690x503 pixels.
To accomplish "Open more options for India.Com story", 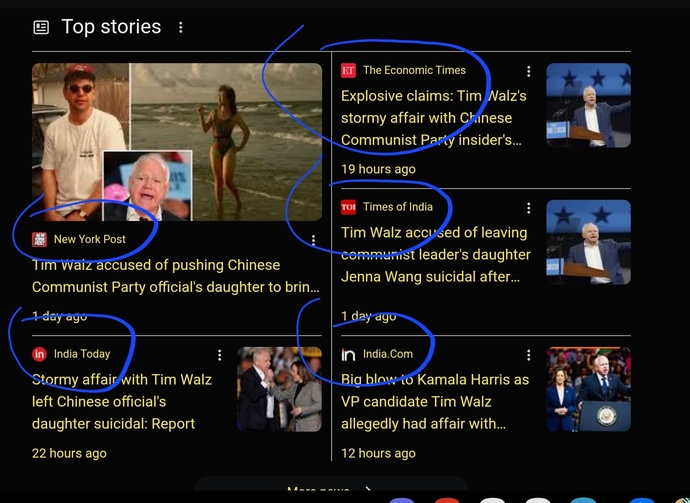I will tap(529, 354).
